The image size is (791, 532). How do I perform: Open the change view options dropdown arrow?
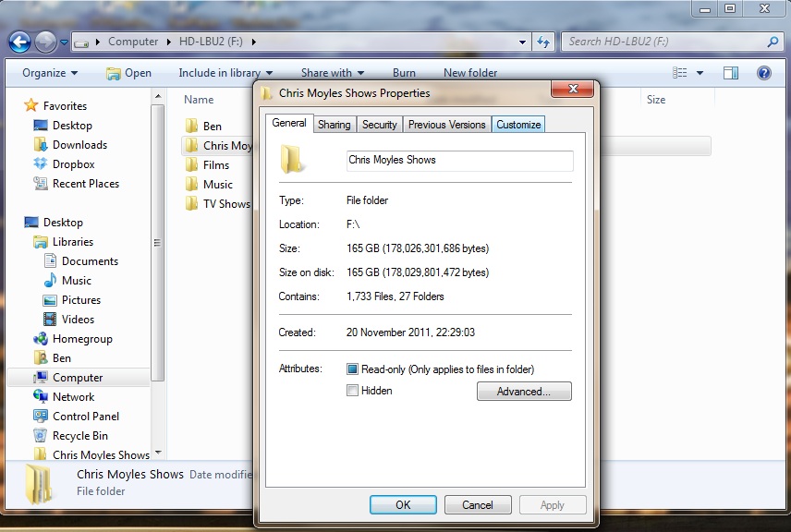(x=700, y=73)
